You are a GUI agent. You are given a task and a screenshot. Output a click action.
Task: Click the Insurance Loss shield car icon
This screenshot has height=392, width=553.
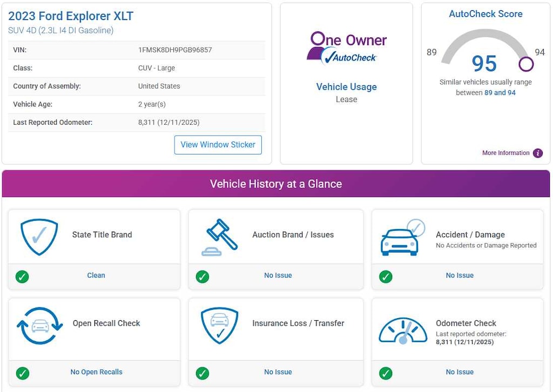[x=219, y=325]
